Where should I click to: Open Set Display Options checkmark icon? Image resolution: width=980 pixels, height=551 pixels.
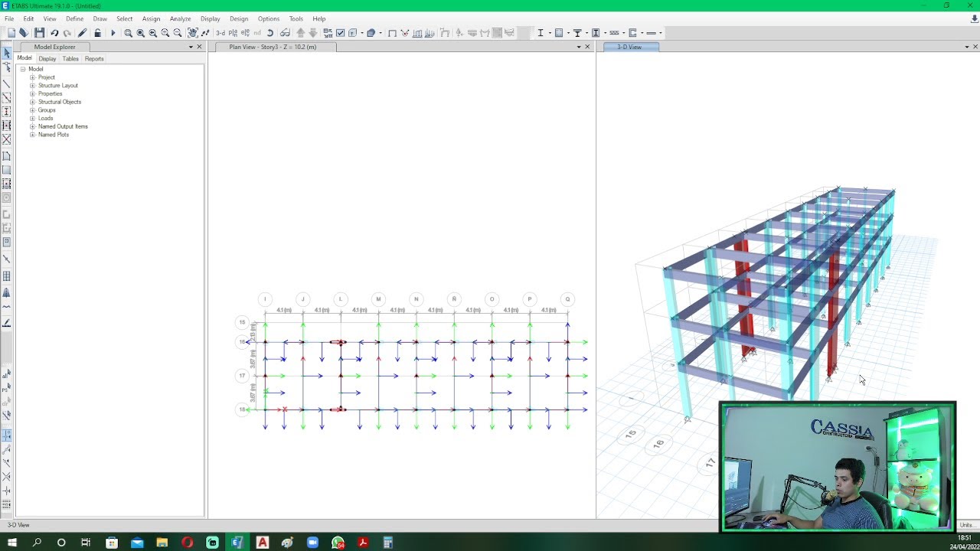click(341, 33)
